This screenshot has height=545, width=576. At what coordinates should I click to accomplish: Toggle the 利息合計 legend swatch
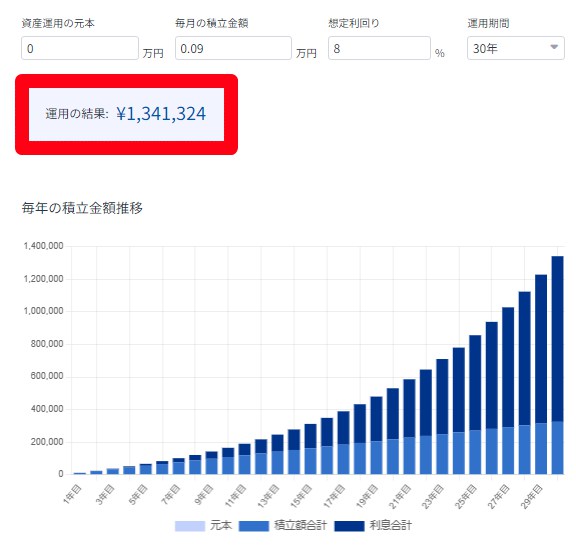(349, 526)
